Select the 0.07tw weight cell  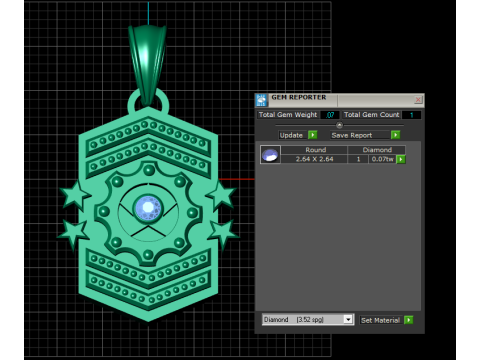tap(382, 159)
